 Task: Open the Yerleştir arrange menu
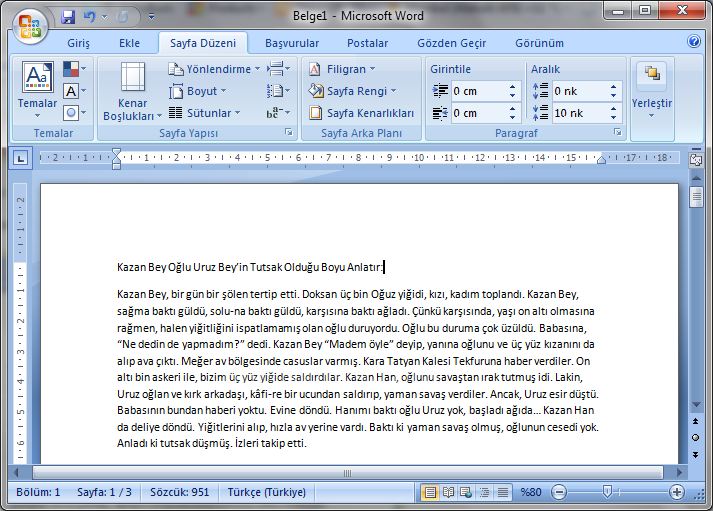[652, 89]
